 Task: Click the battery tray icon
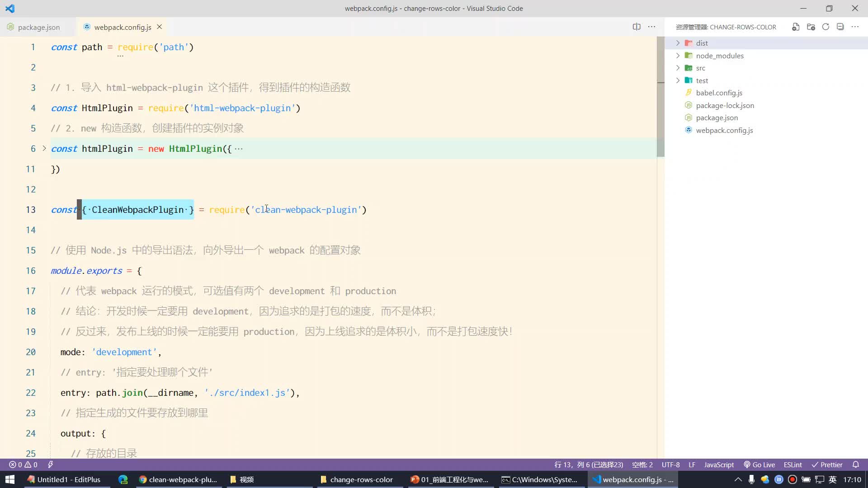pyautogui.click(x=806, y=479)
